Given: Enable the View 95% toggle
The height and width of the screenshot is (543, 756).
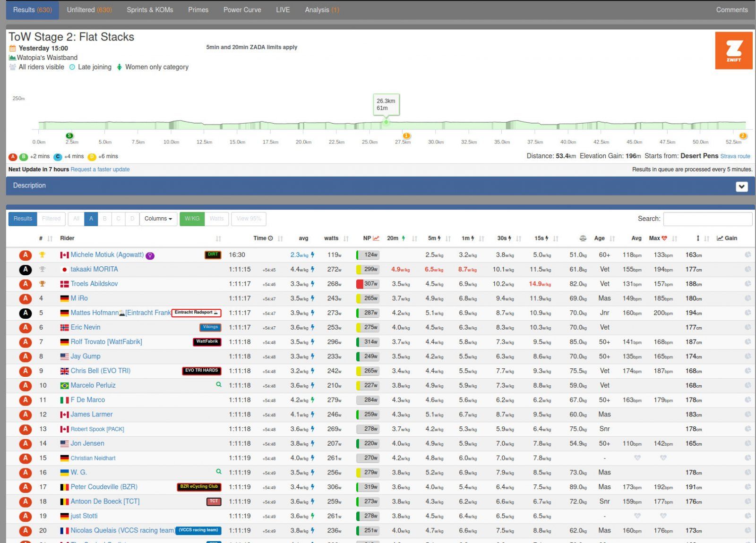Looking at the screenshot, I should [x=249, y=219].
